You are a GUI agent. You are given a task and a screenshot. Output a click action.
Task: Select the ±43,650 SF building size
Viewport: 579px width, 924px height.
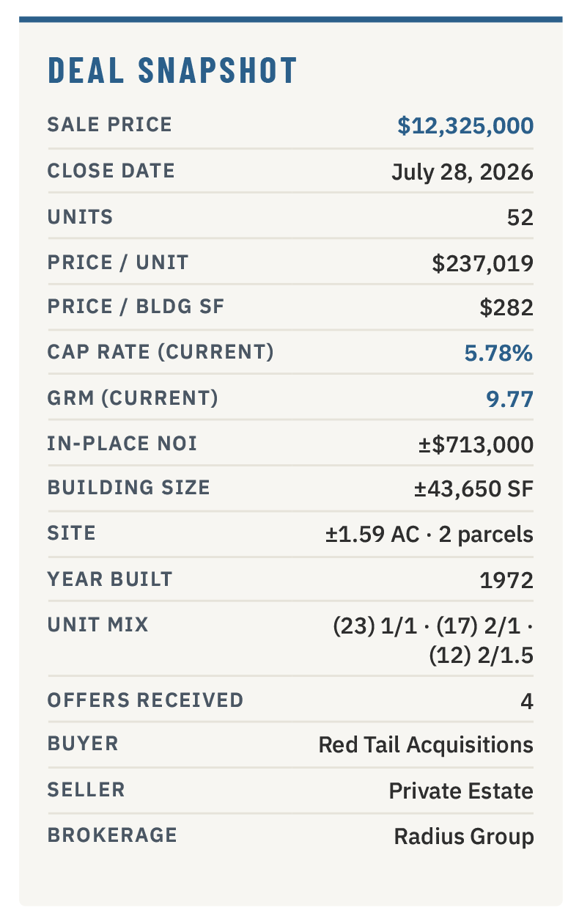tap(474, 489)
